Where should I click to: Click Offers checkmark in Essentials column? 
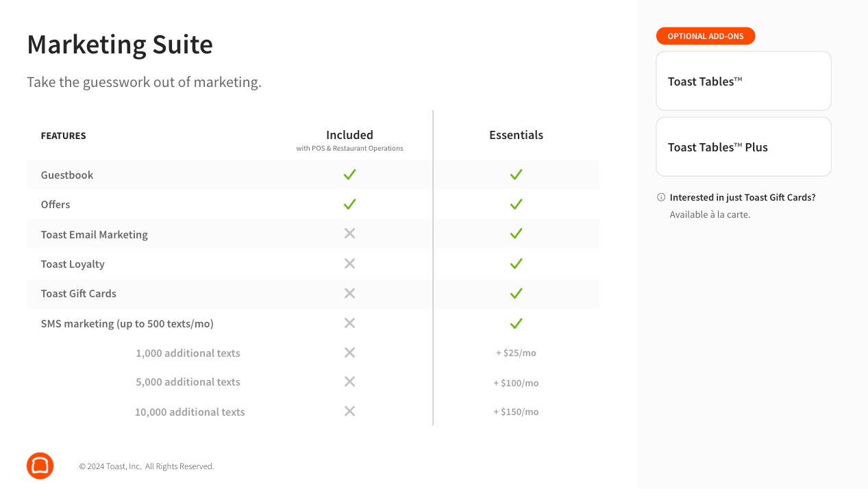(516, 204)
